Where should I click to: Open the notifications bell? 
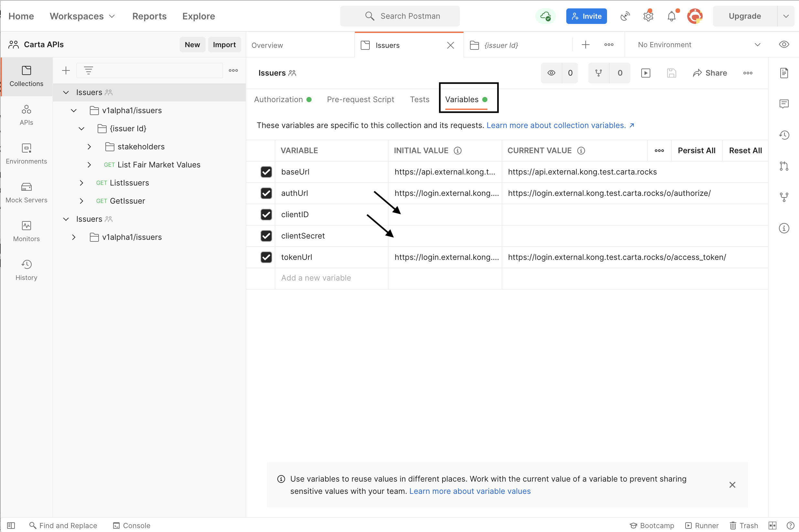click(671, 16)
